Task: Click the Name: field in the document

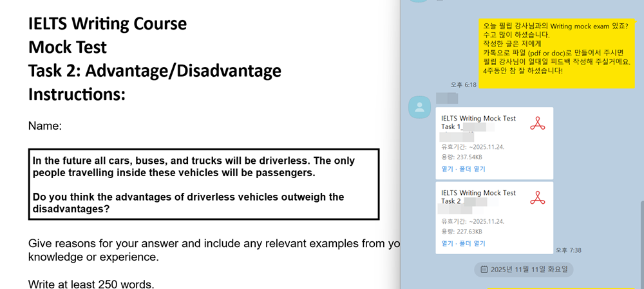Action: [x=45, y=126]
